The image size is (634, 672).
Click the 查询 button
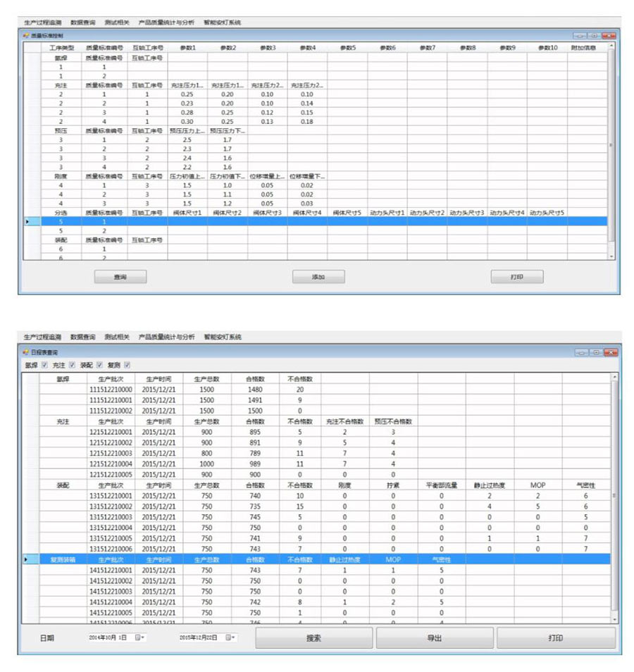pyautogui.click(x=120, y=277)
